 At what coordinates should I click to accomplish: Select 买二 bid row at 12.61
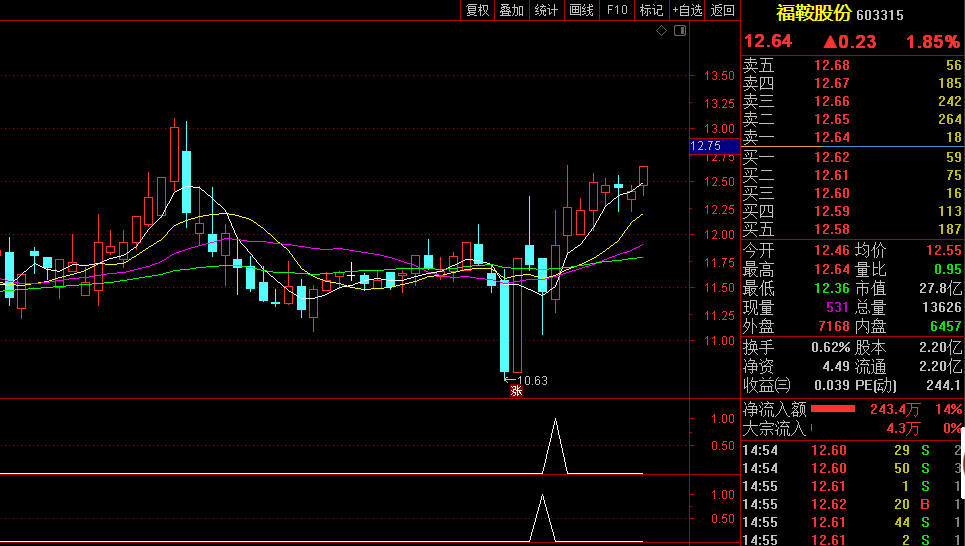click(x=852, y=175)
